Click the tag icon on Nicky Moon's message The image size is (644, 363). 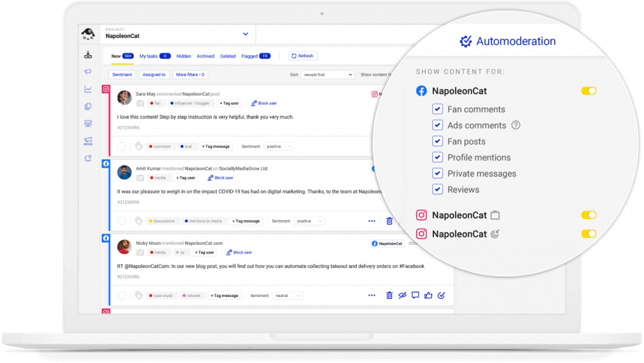pos(139,295)
